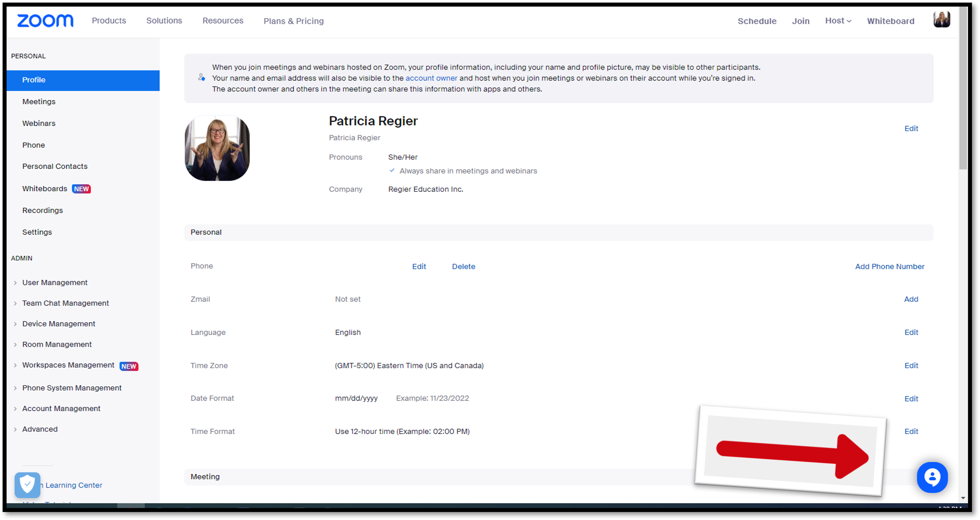980x520 pixels.
Task: Edit the Language setting
Action: (911, 332)
